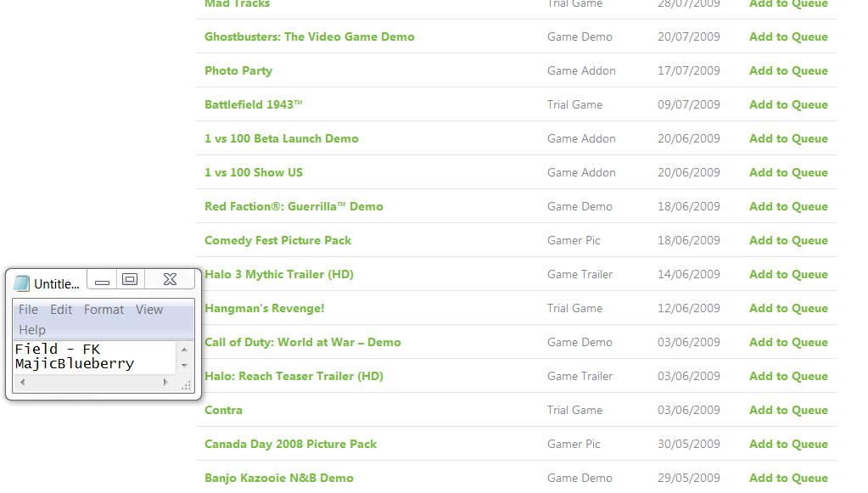Click the date 12/06/2009 for Hangman's Revenge
868x493 pixels.
point(689,309)
